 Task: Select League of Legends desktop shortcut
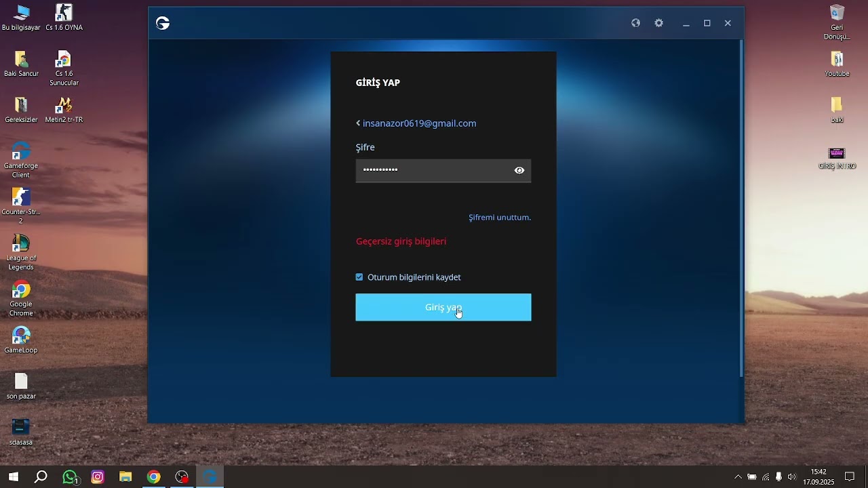tap(21, 252)
